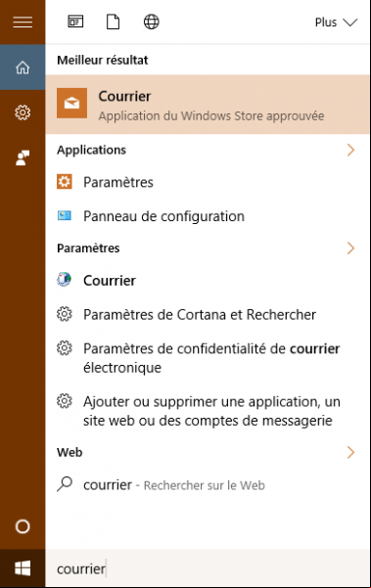Click the Cortana circle icon

(23, 526)
